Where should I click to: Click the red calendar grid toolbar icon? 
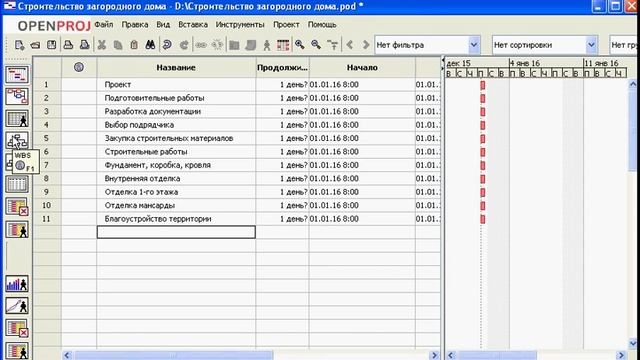[x=283, y=45]
